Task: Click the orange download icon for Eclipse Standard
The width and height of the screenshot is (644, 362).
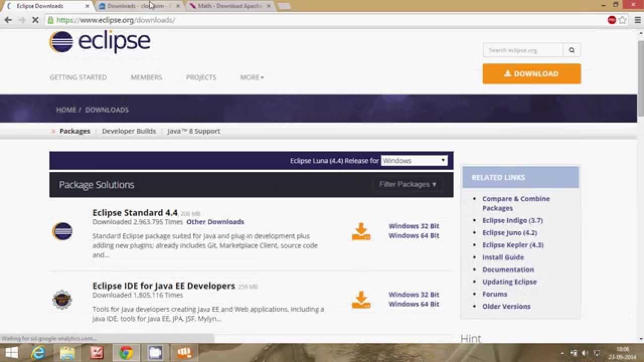Action: (x=361, y=231)
